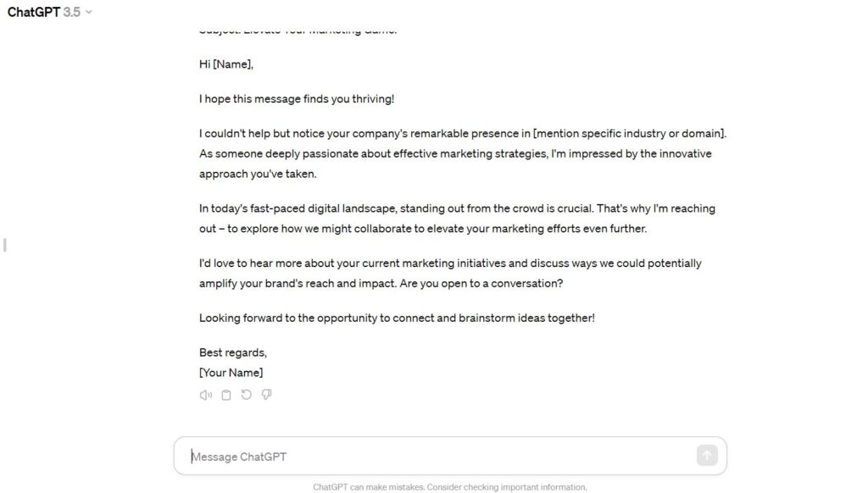
Task: Click the 'Hi [Name],' greeting line
Action: 225,64
